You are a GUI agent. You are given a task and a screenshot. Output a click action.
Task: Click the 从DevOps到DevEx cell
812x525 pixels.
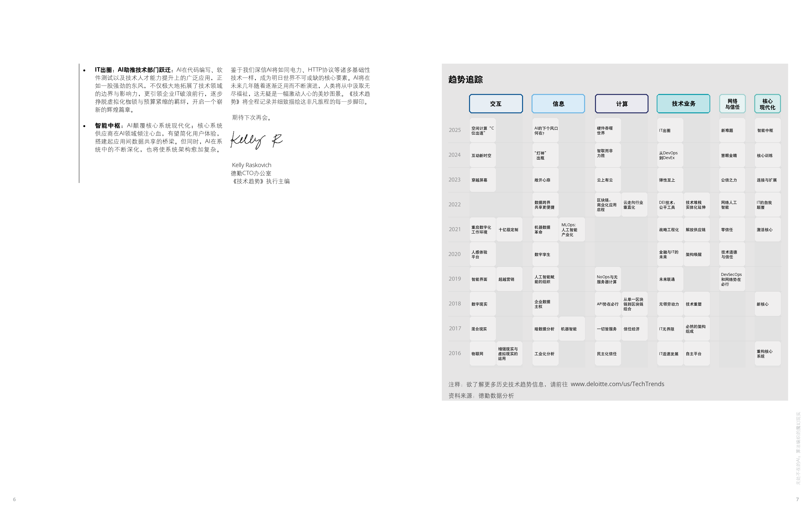point(670,155)
